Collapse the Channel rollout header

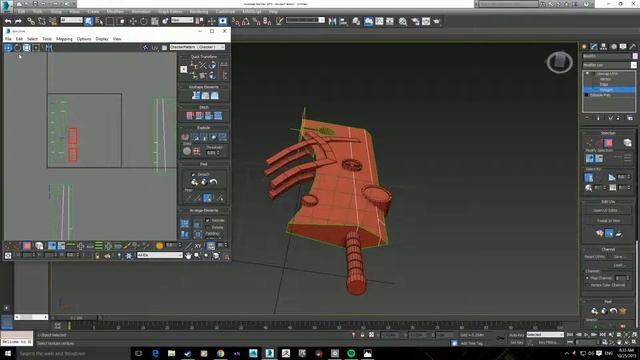[x=608, y=249]
